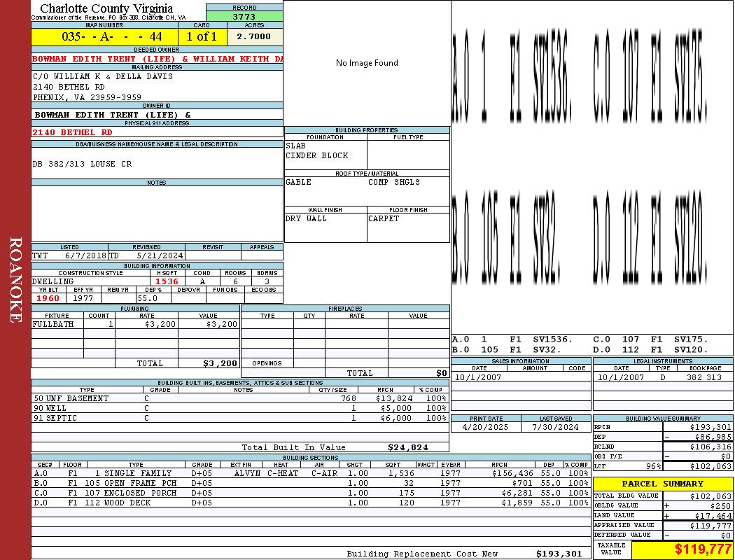Click sales date 10/1/2007 in Sales Information
Screen dimensions: 735x560
478,377
